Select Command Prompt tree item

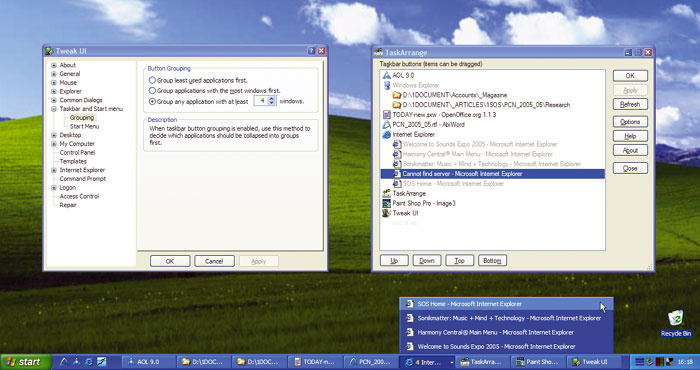point(83,179)
